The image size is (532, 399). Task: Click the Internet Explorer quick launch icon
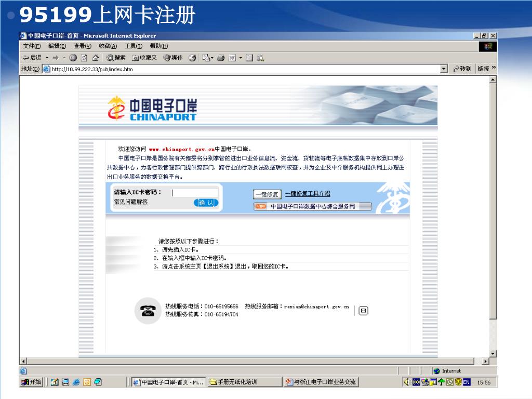click(x=76, y=382)
